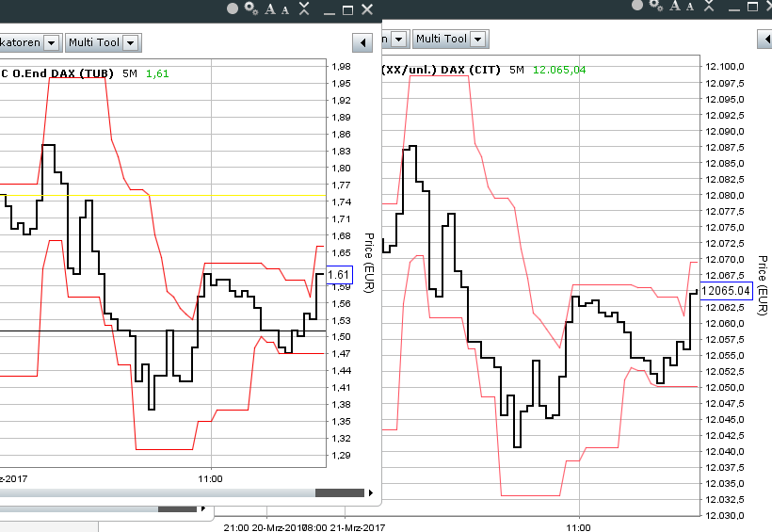Increase font size with large A in CIT window
This screenshot has width=772, height=532.
click(x=674, y=6)
